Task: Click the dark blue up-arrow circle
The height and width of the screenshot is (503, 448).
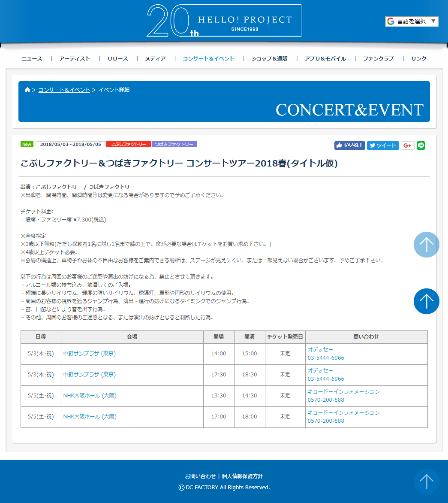Action: point(427,301)
